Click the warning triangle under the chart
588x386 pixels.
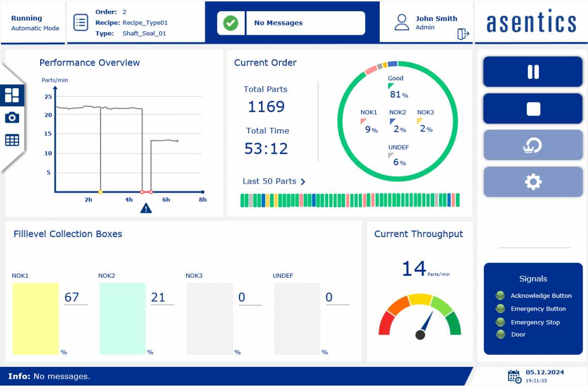pos(146,209)
